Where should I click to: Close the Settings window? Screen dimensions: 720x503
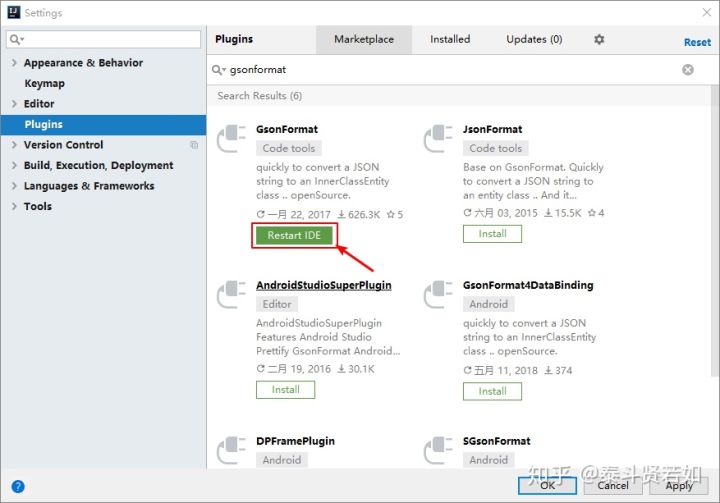coord(707,12)
